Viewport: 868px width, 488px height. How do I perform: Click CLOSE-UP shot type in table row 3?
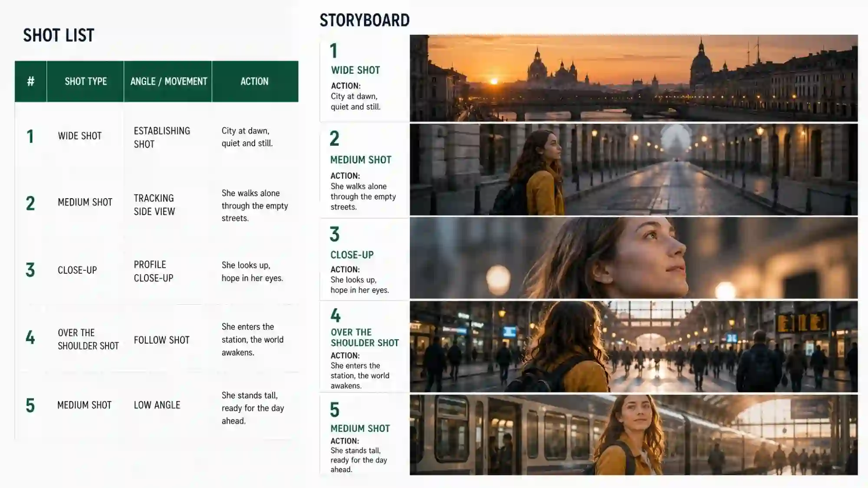coord(77,270)
